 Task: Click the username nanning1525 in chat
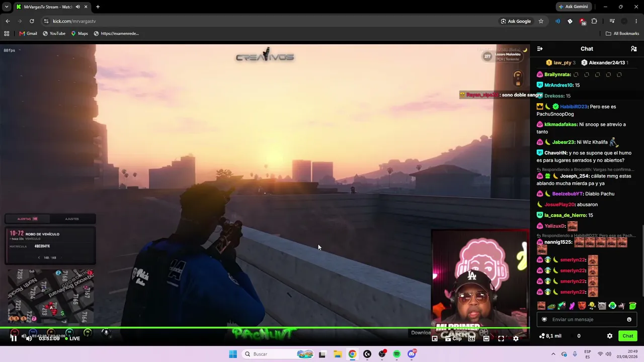point(558,242)
